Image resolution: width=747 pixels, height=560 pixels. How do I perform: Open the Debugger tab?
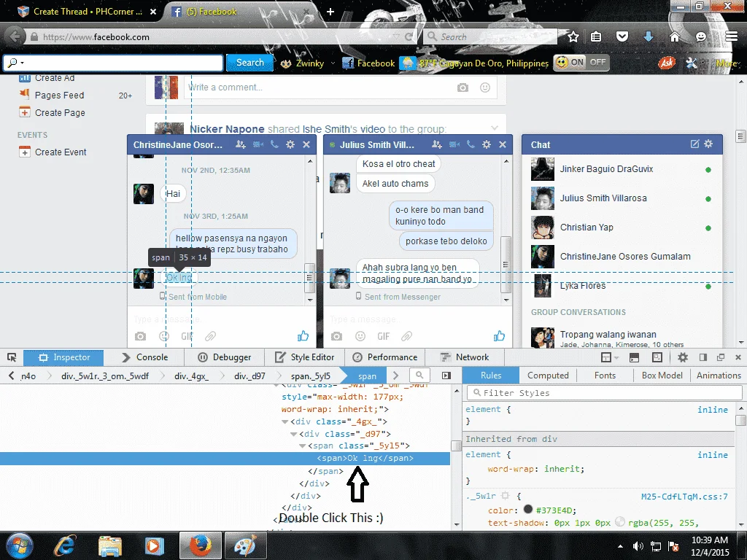point(224,357)
